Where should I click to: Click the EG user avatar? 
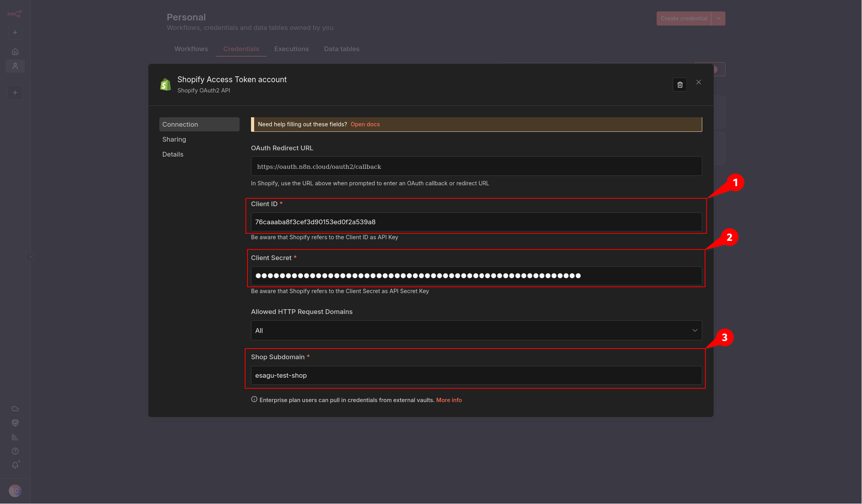15,491
